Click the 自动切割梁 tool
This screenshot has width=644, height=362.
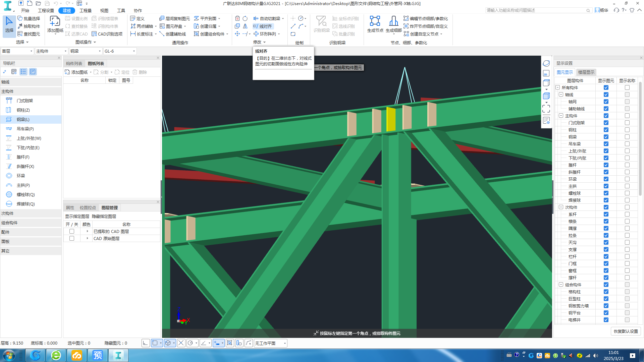point(267,18)
